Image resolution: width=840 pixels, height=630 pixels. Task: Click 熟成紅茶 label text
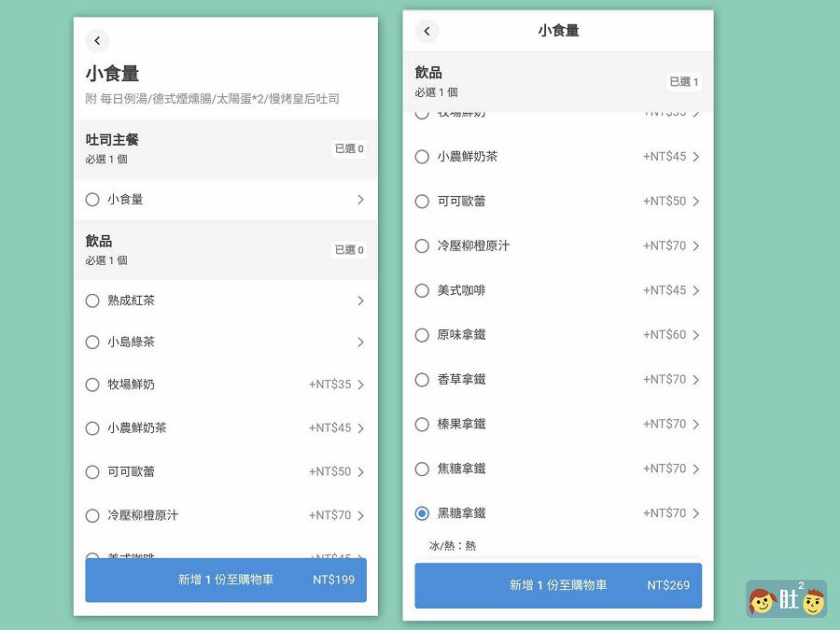pos(131,301)
